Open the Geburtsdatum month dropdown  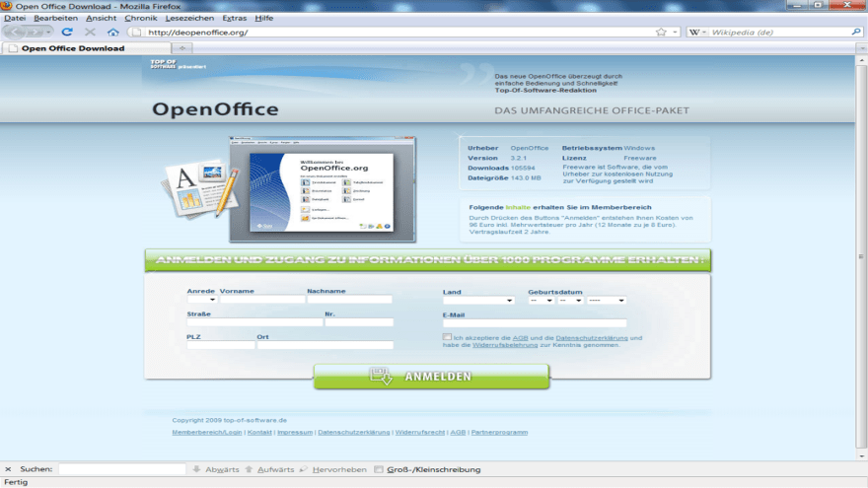[x=570, y=301]
